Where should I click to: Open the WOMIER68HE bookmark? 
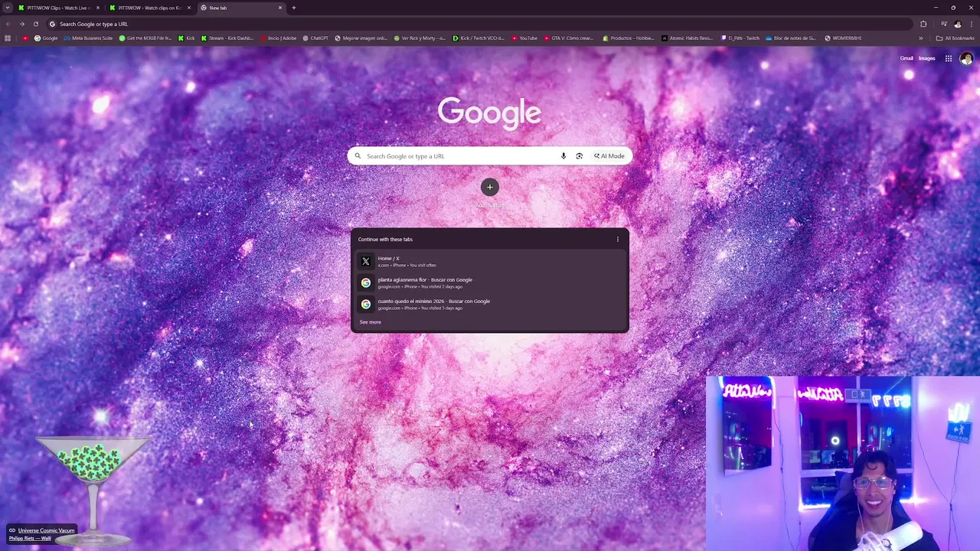pyautogui.click(x=843, y=38)
